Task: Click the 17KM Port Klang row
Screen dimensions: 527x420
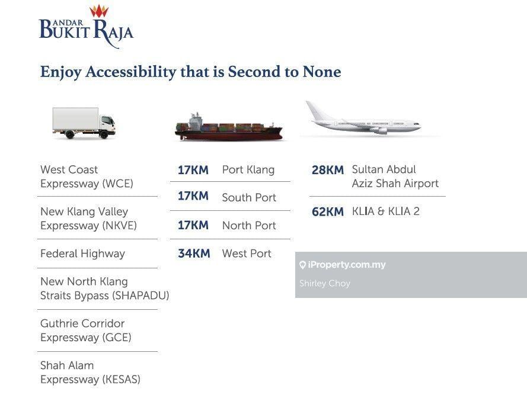Action: [x=226, y=170]
